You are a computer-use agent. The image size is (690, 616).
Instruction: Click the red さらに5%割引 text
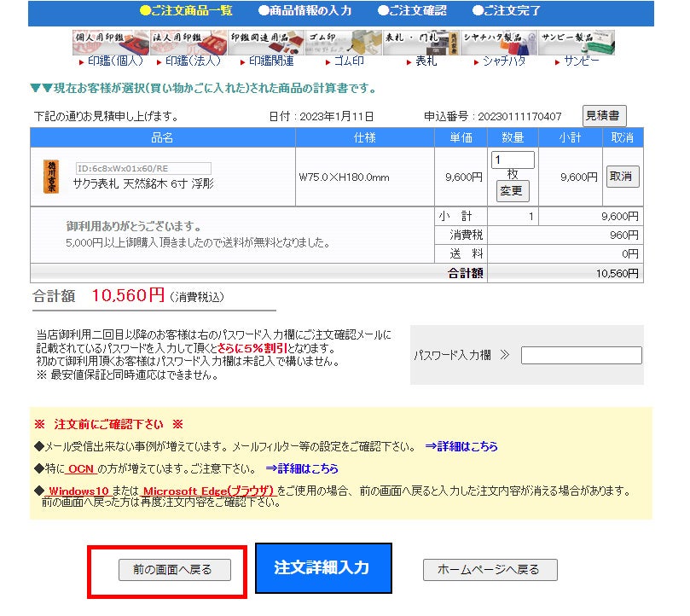[x=252, y=348]
